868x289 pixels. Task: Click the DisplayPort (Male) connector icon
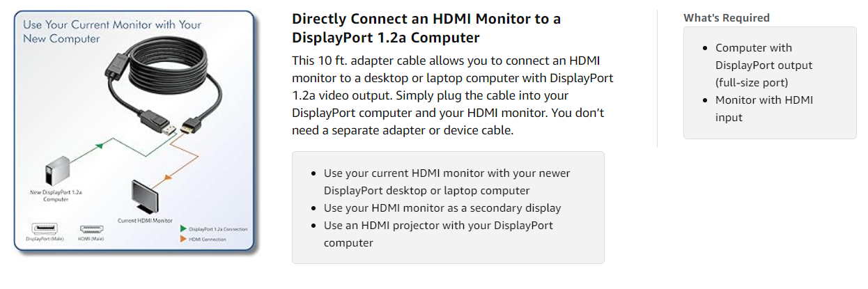click(45, 228)
